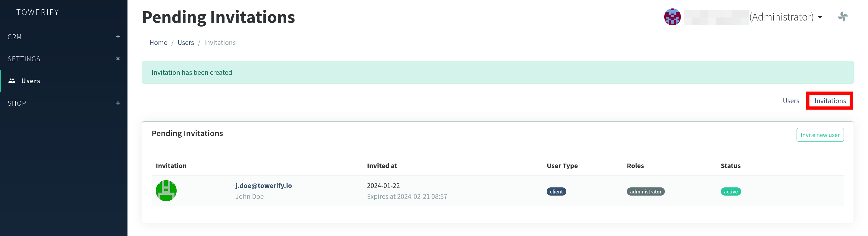Viewport: 868px width, 236px height.
Task: Open the SHOP sidebar menu
Action: pos(17,103)
